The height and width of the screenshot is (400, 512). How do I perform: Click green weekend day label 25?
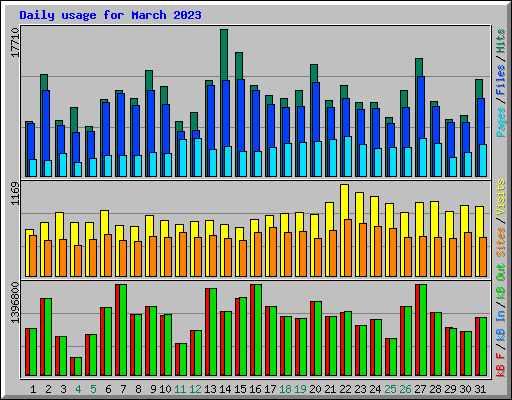[x=390, y=389]
